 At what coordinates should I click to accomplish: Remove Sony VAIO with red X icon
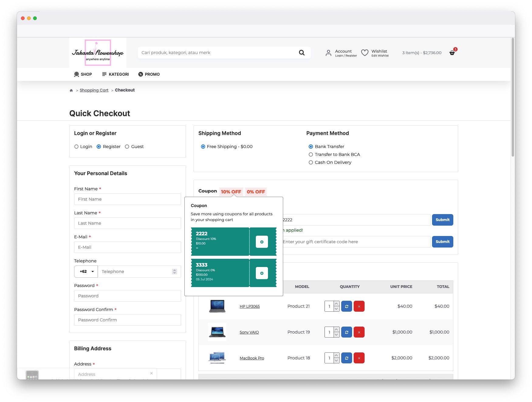tap(359, 332)
